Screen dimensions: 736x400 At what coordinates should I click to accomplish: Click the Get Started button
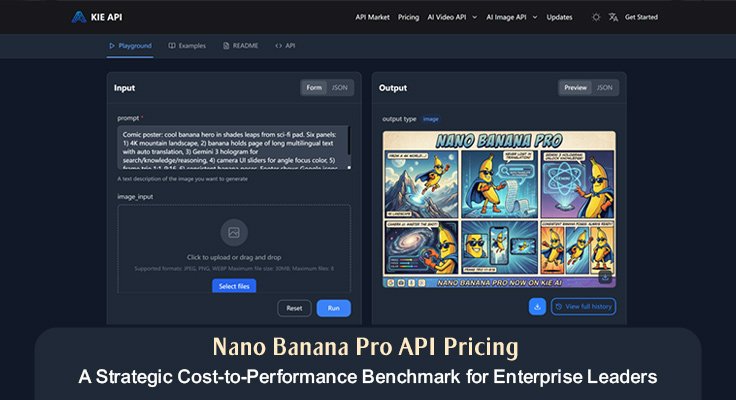click(641, 17)
